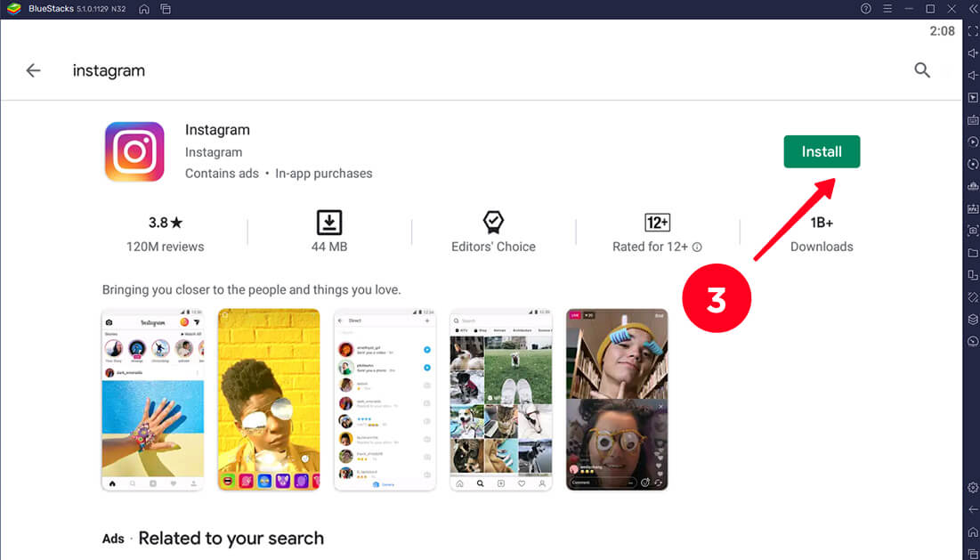Open BlueStacks help question mark icon
980x560 pixels.
866,9
